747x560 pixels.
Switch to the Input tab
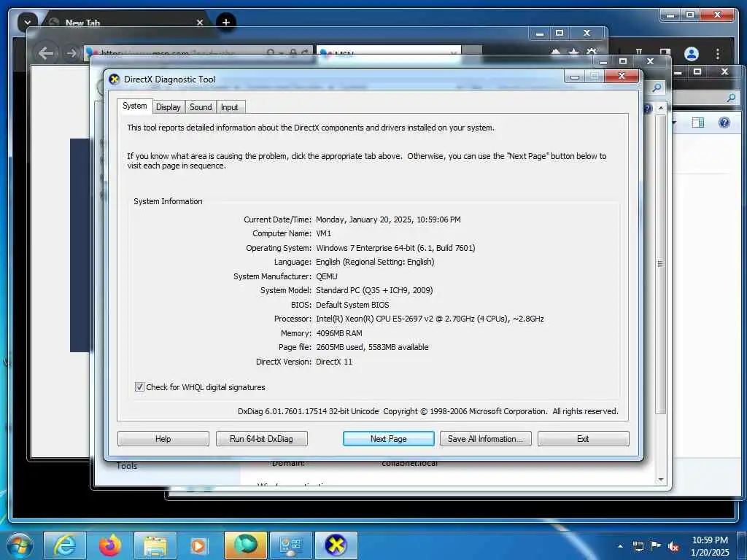(229, 107)
